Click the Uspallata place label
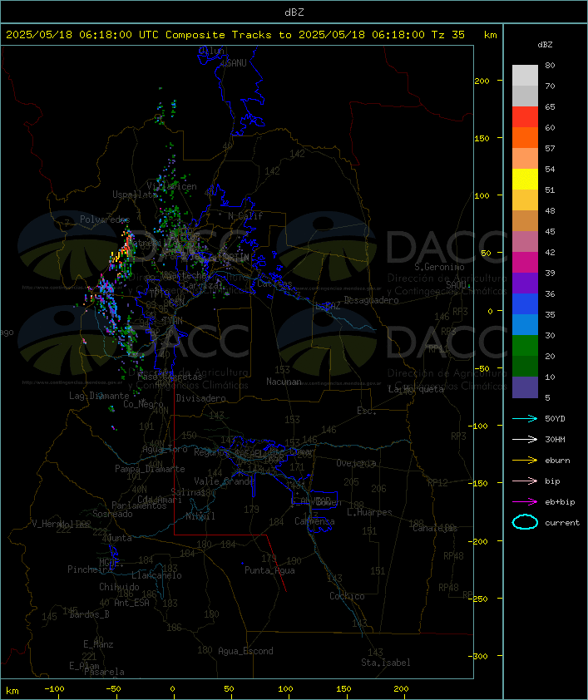Image resolution: width=588 pixels, height=700 pixels. click(135, 195)
